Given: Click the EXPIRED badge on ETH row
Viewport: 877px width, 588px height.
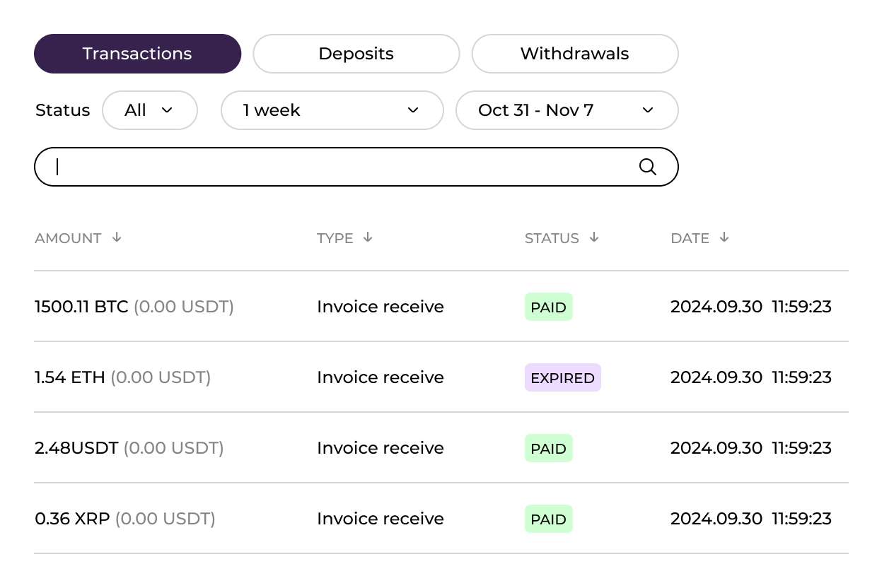Looking at the screenshot, I should [x=562, y=377].
